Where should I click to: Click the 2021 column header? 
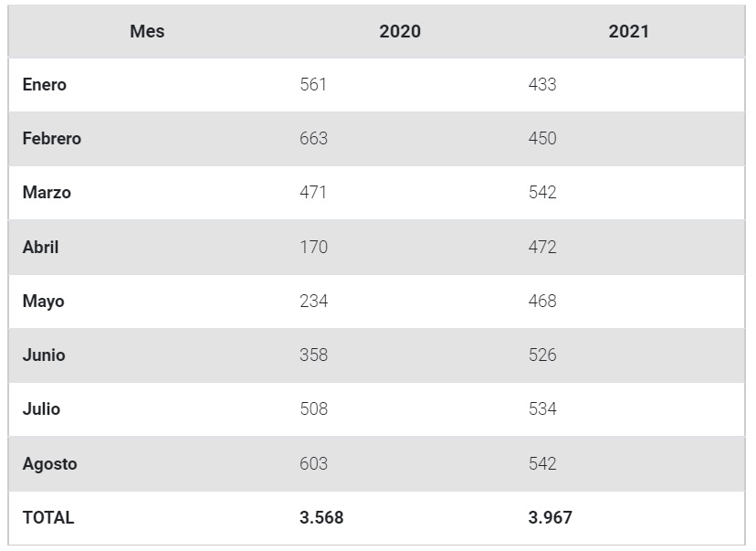click(629, 31)
